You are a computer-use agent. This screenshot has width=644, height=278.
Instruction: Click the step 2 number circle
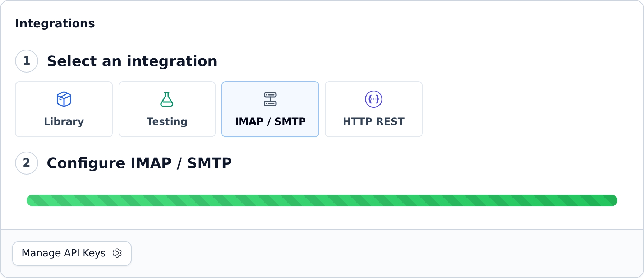pyautogui.click(x=27, y=163)
